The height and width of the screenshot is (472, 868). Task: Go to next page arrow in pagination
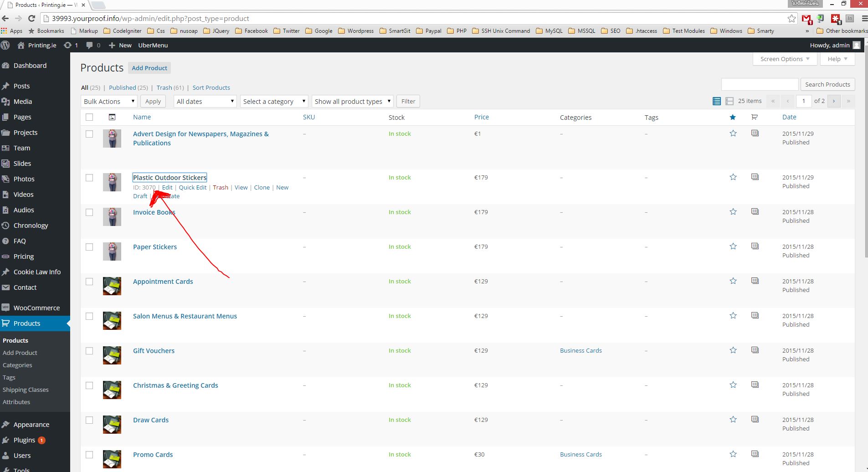(x=834, y=101)
